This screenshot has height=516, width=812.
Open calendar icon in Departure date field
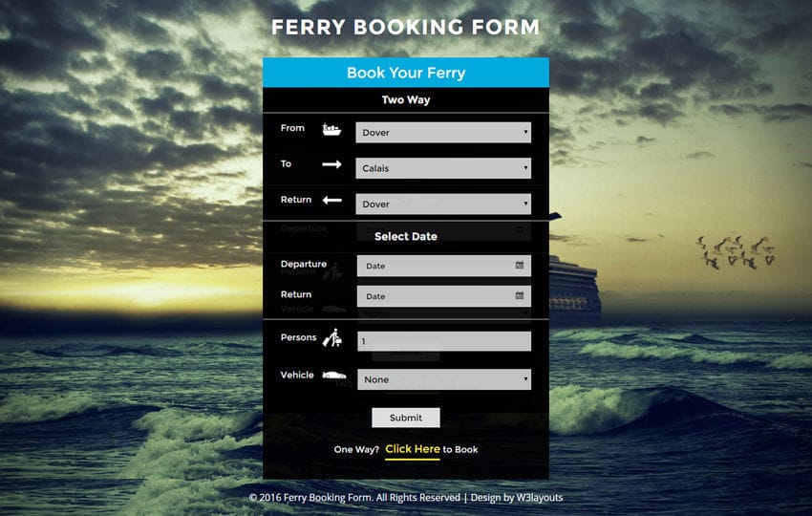tap(520, 266)
